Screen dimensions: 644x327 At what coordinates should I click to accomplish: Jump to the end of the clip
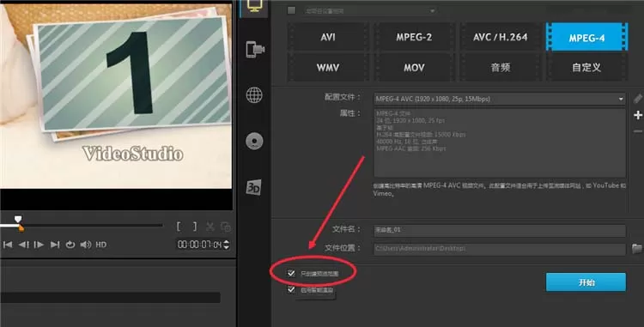click(55, 245)
